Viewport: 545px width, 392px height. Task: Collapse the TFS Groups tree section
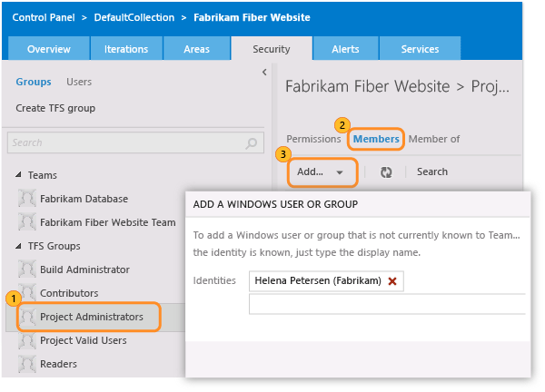click(19, 246)
